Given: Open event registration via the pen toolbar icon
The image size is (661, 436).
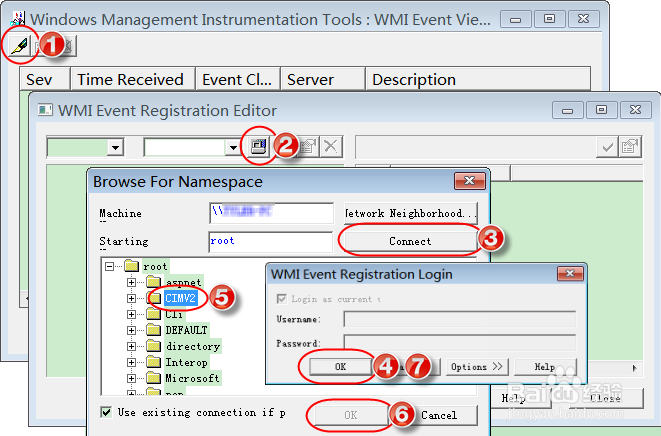Looking at the screenshot, I should pyautogui.click(x=19, y=46).
